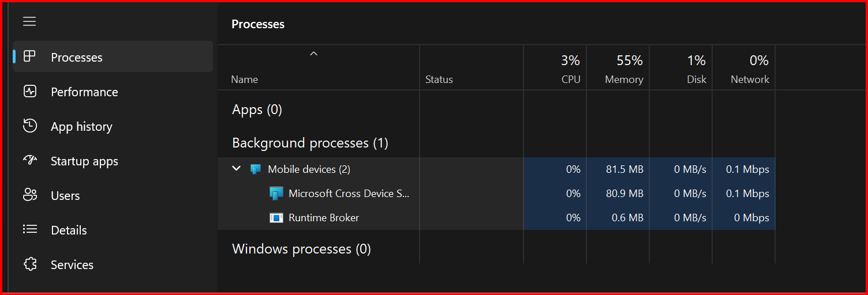Select the Runtime Broker process icon
Screen dimensions: 868x295
coord(276,218)
